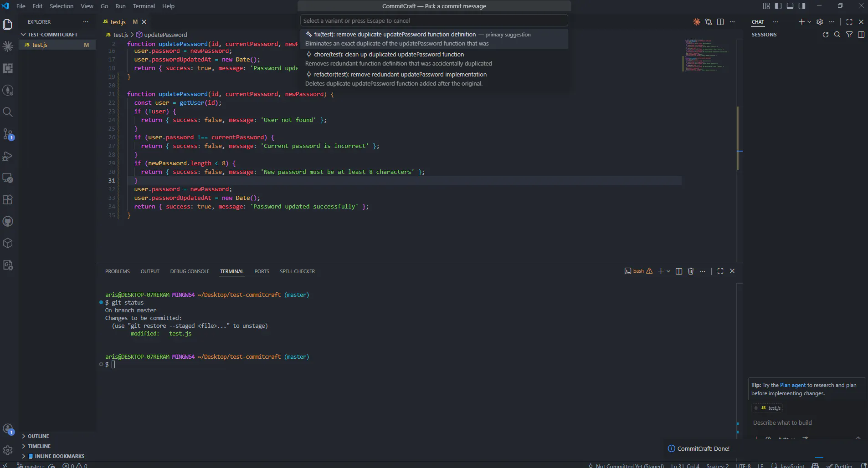
Task: Open the GitHub view in activity bar
Action: click(8, 222)
